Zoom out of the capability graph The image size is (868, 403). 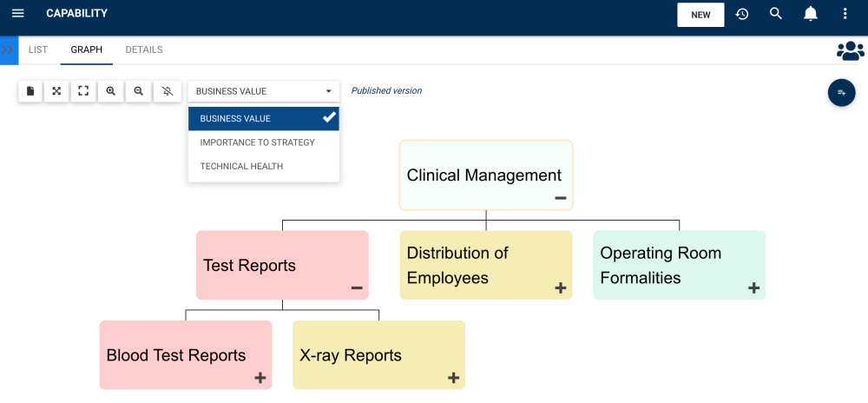[139, 91]
